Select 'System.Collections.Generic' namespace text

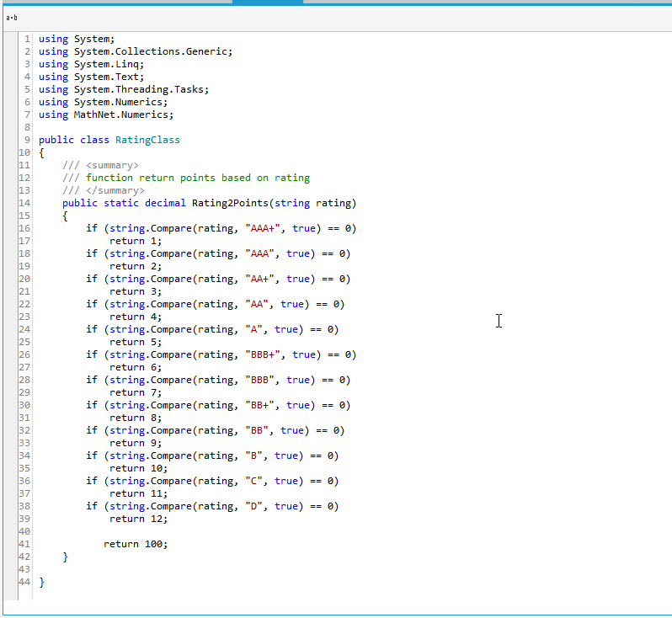(151, 51)
